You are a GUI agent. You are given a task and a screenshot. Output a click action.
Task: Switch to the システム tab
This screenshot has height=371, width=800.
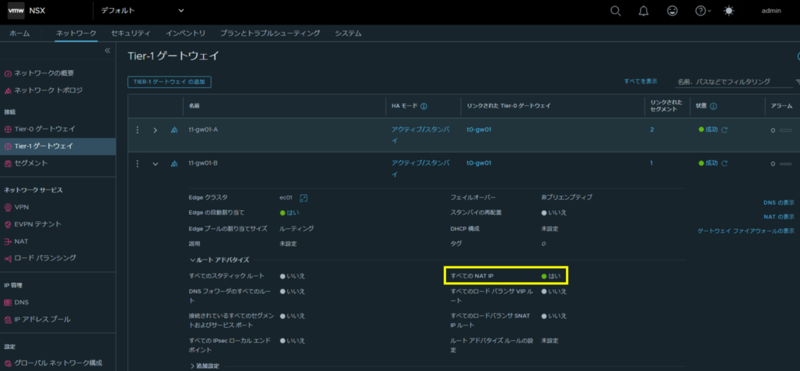click(348, 33)
